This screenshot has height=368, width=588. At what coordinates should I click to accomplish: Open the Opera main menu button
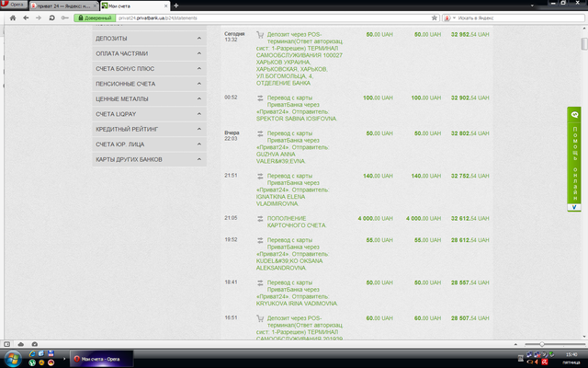pos(14,5)
